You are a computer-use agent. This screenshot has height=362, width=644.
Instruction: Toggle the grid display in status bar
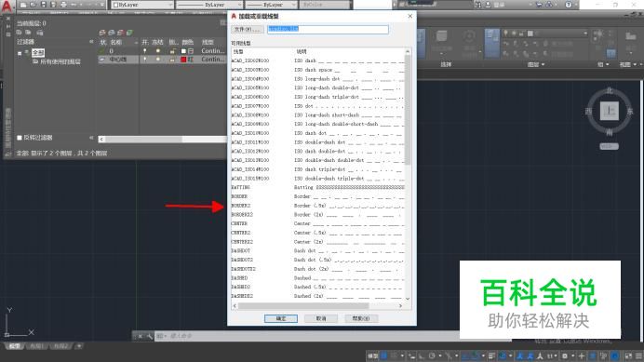(x=384, y=355)
